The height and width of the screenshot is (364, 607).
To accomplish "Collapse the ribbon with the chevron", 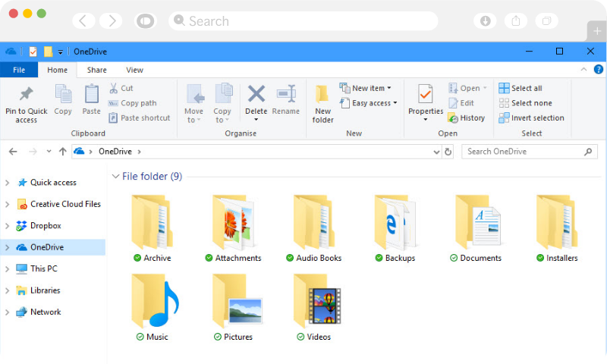I will pyautogui.click(x=583, y=70).
